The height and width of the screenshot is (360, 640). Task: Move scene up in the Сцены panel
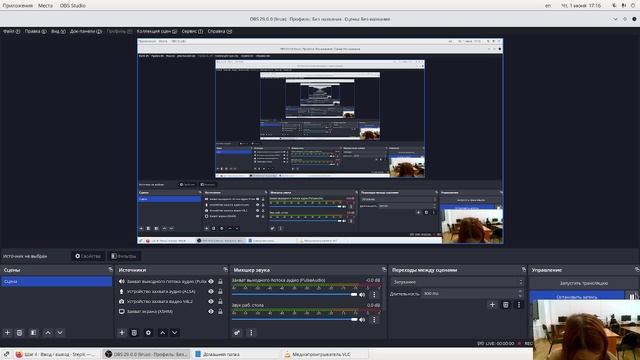coord(48,333)
